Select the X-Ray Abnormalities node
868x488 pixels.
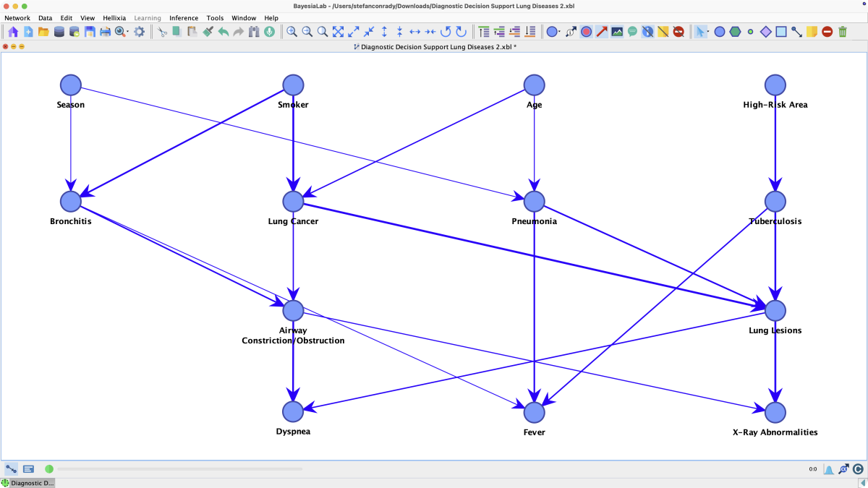pyautogui.click(x=775, y=411)
